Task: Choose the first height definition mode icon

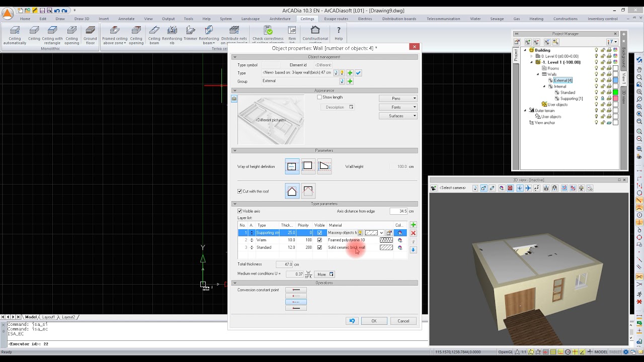Action: 292,166
